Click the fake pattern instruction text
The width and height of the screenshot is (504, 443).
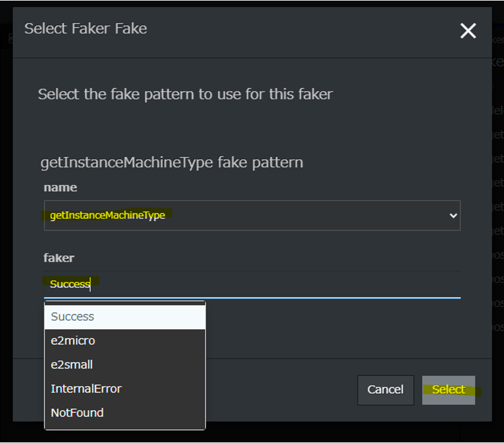(x=185, y=94)
